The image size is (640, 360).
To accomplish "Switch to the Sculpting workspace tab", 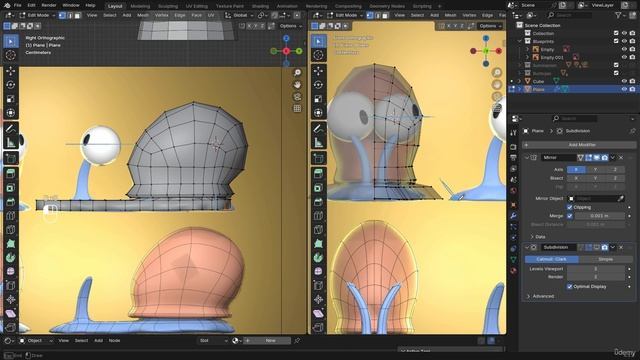I will tap(168, 6).
